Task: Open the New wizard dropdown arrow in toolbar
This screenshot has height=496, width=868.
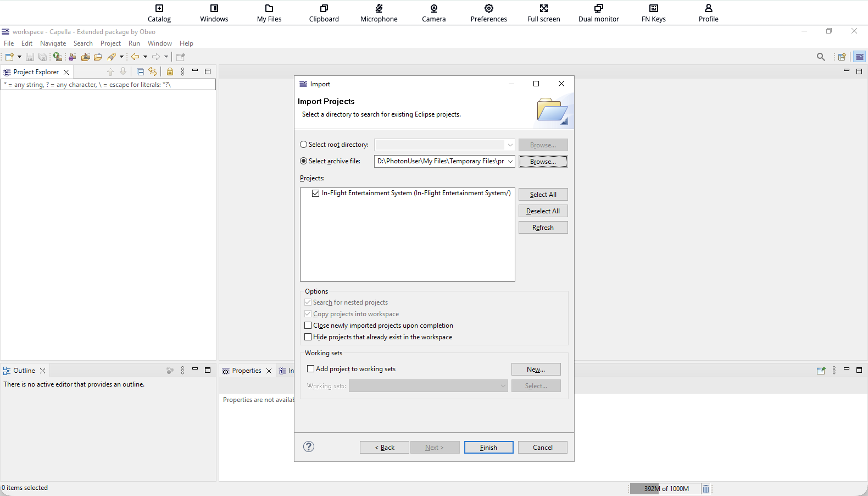Action: coord(19,57)
